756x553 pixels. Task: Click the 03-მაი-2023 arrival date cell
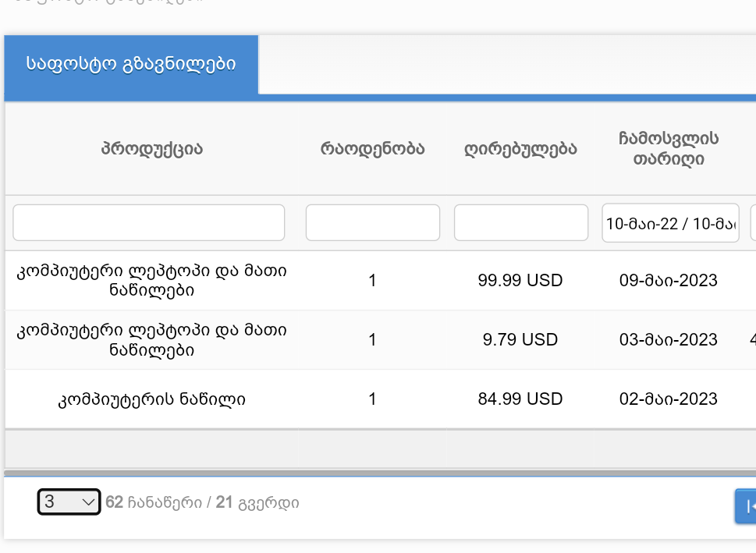coord(668,340)
